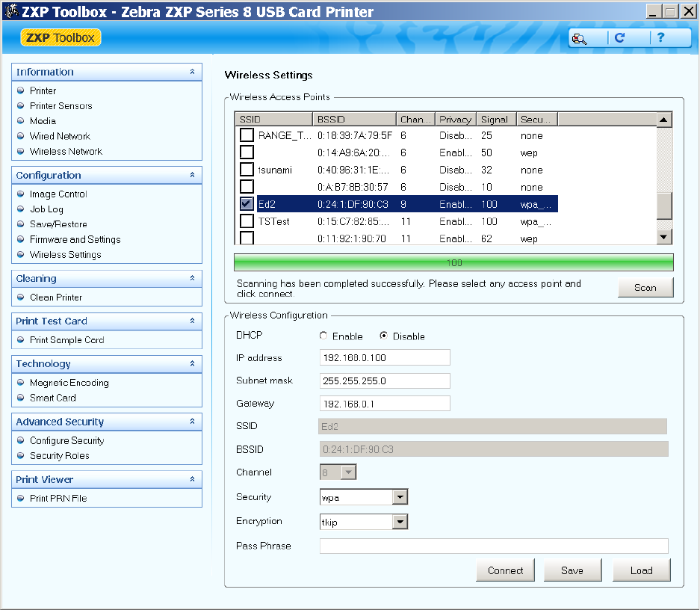The height and width of the screenshot is (610, 700).
Task: Click bullet icon beside Clean Printer
Action: click(20, 298)
